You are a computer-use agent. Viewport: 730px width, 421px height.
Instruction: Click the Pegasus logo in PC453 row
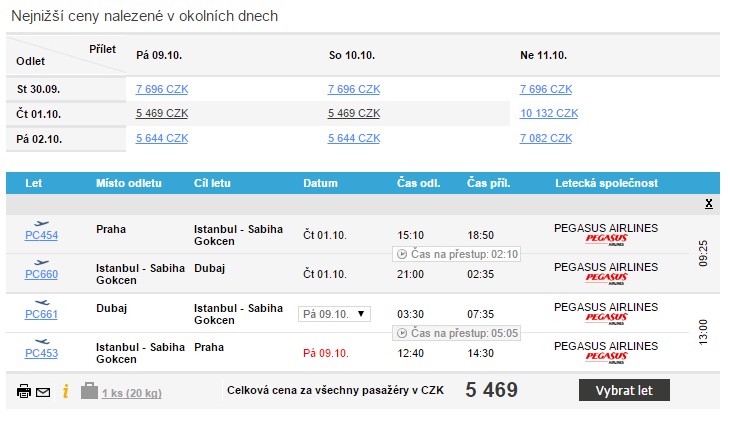(606, 358)
